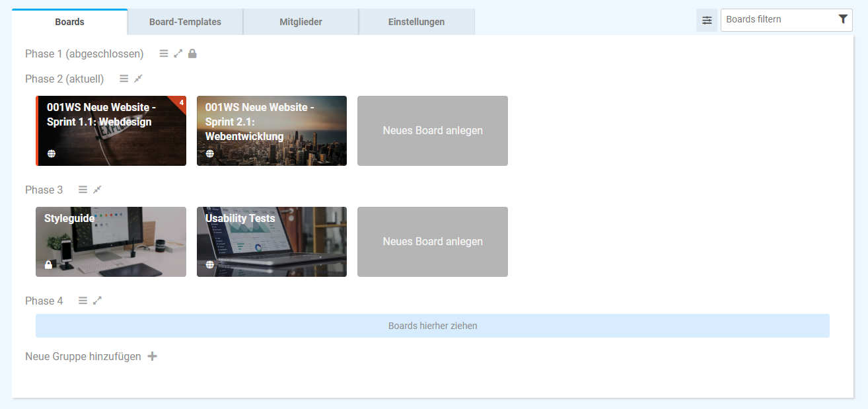Viewport: 868px width, 409px height.
Task: Click the lock icon beside Phase 1
Action: click(192, 54)
